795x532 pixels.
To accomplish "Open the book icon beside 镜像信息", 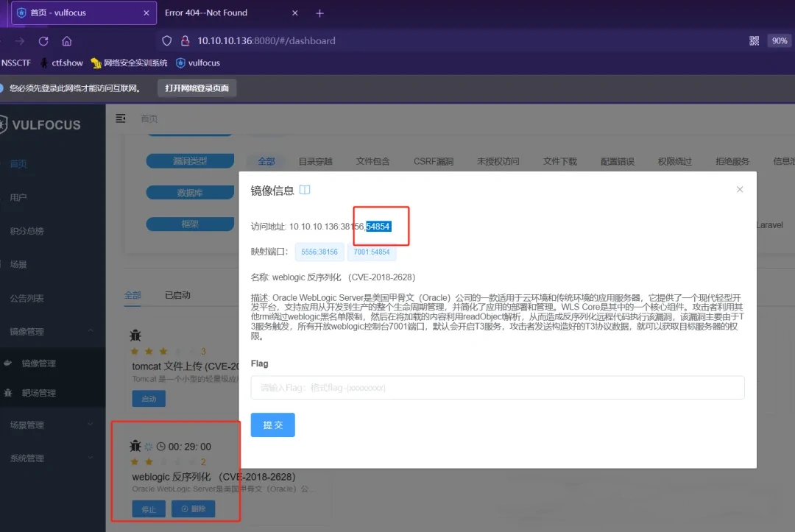I will [x=305, y=190].
